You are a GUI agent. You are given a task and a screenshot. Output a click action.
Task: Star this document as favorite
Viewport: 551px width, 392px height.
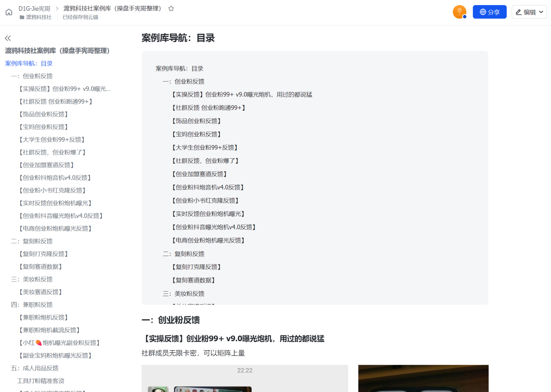171,8
